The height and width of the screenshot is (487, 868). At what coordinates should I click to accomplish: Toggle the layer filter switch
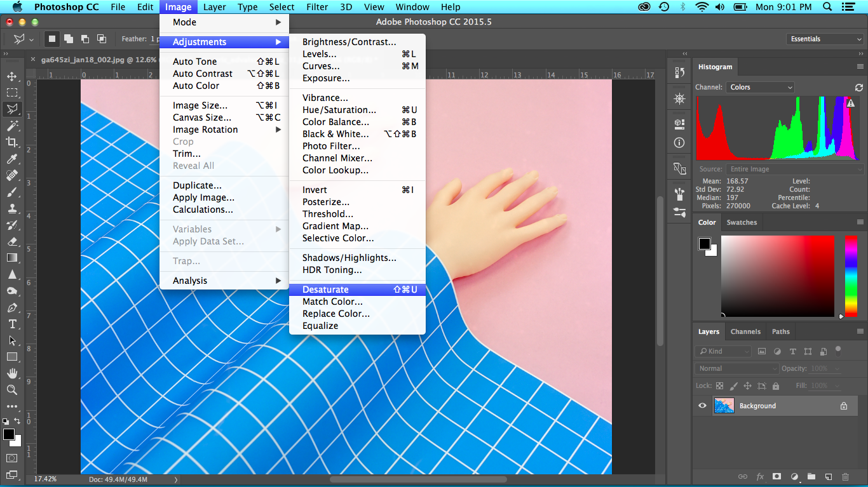(838, 350)
